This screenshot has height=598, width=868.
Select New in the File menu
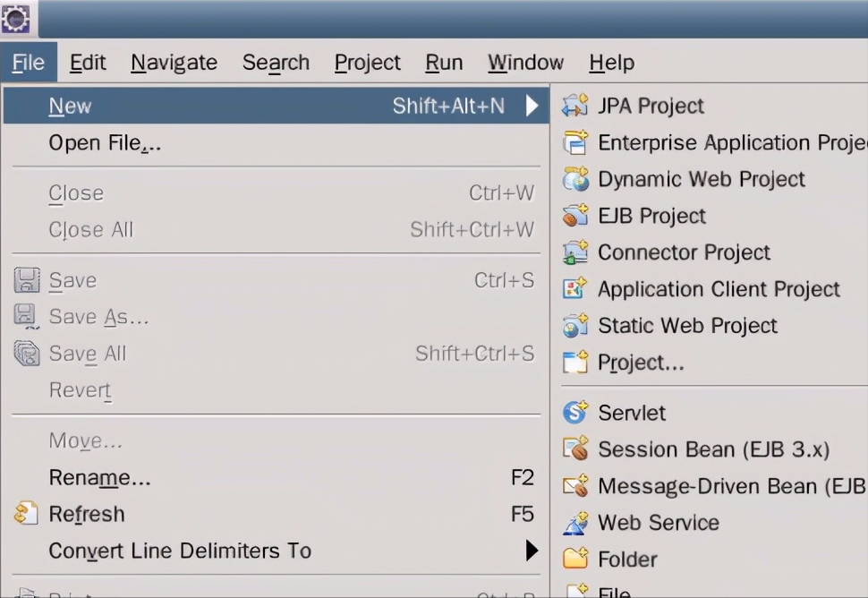(276, 106)
